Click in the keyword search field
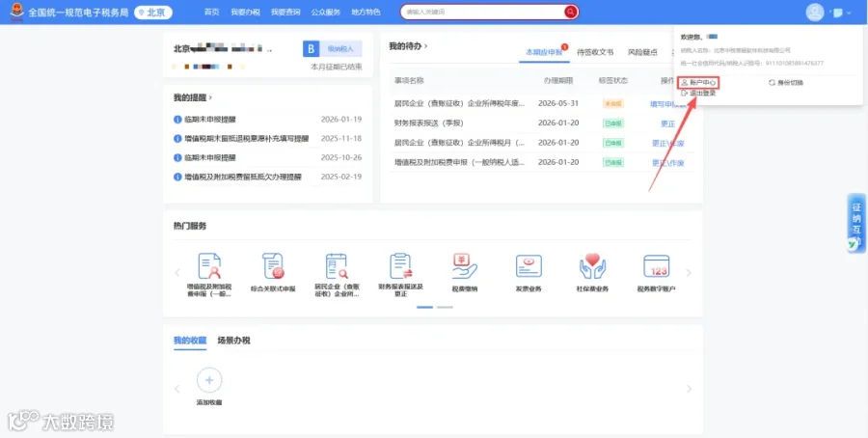Viewport: 868px width, 438px height. (x=484, y=12)
